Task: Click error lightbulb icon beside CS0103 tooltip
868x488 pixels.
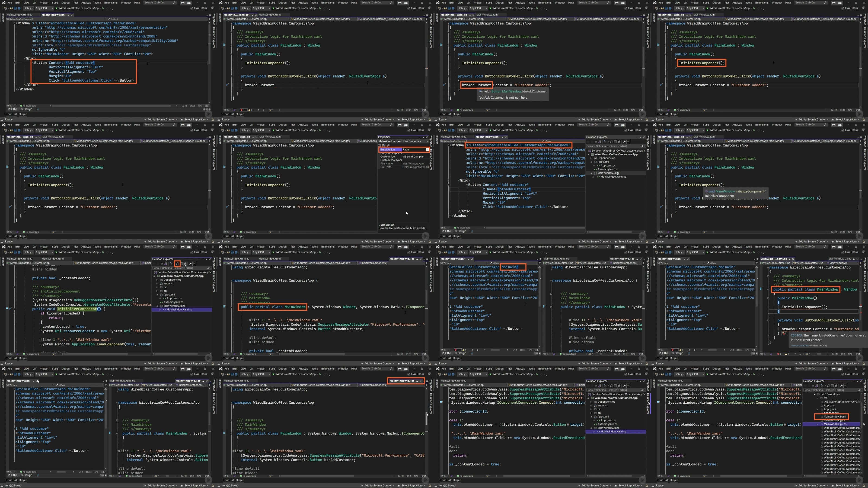Action: click(784, 333)
